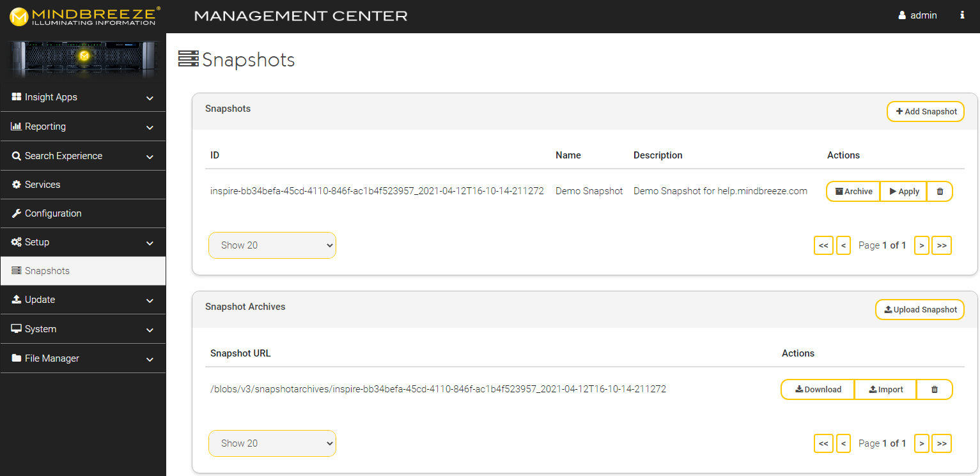Open the info icon in top bar
This screenshot has width=980, height=476.
pos(962,15)
